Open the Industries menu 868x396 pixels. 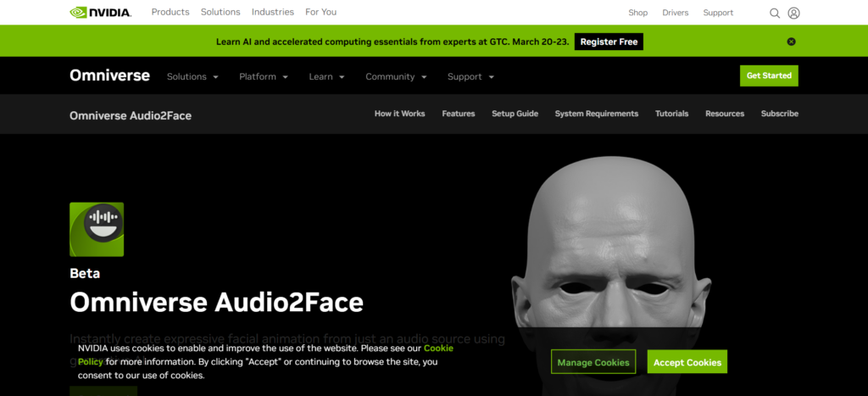pos(272,13)
